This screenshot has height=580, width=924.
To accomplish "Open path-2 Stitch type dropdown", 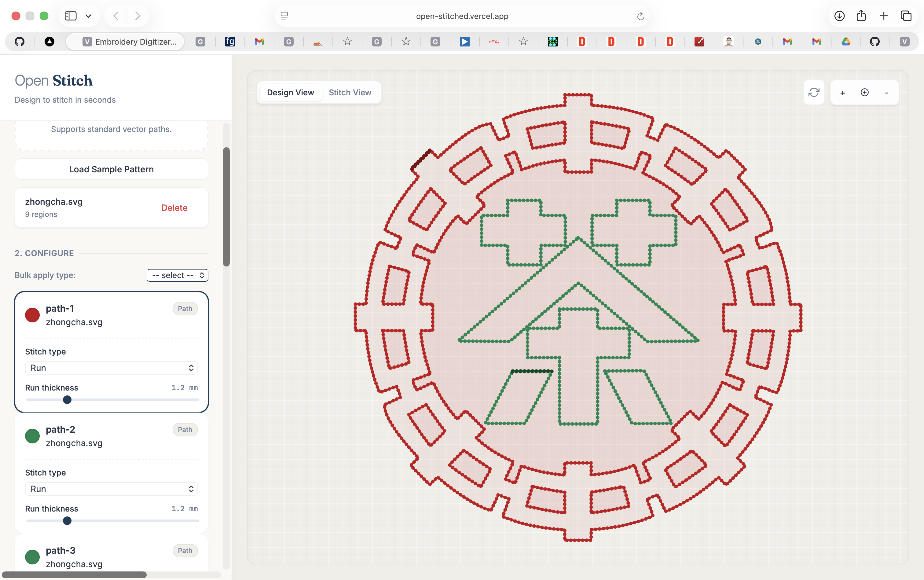I will [111, 489].
